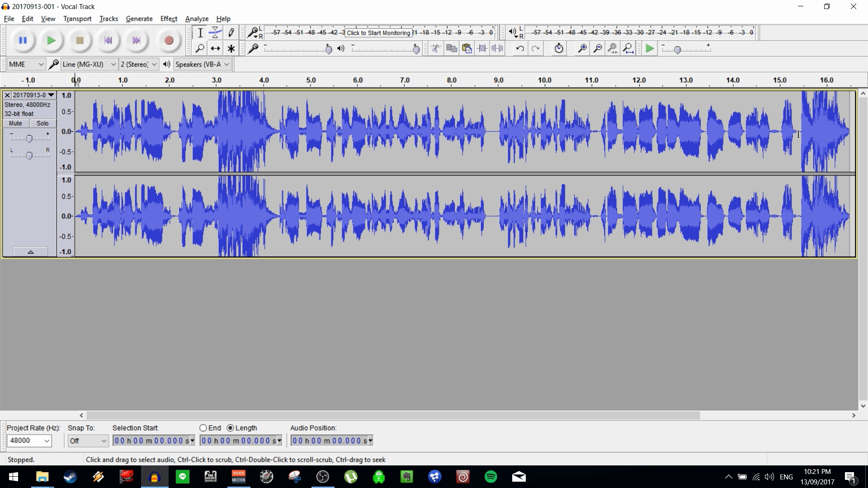Click the 8.0 second mark on the timeline ruler

(x=452, y=80)
